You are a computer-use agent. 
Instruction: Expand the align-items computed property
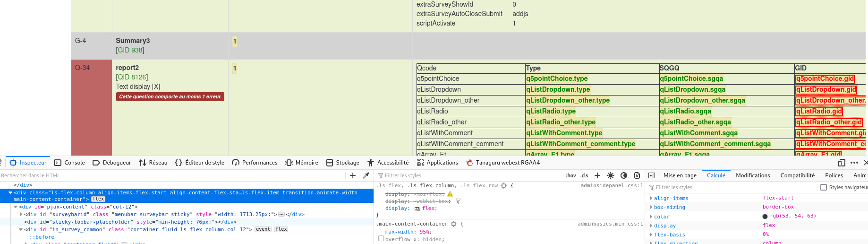(x=651, y=198)
